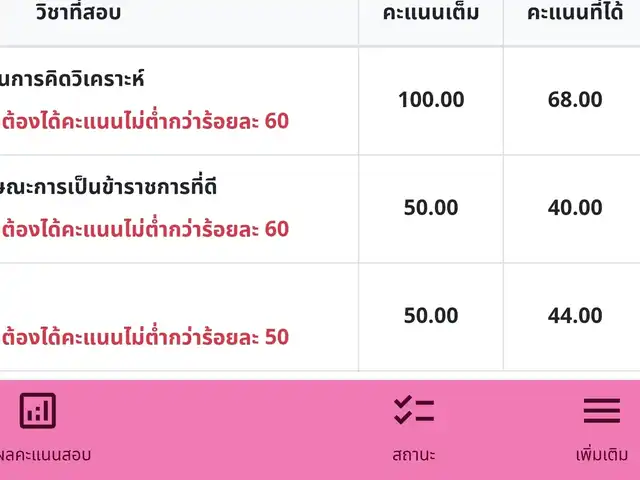Click the 50.00 full score beside 40.00

[x=431, y=208]
